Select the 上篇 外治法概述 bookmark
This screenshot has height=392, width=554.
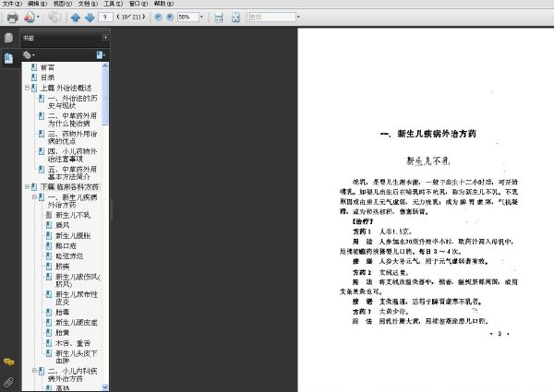coord(66,88)
